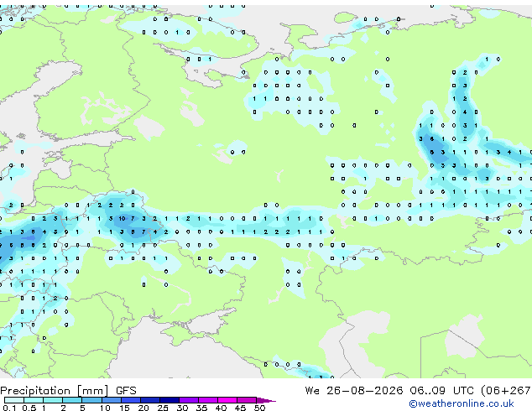Click the legend label 50
The width and height of the screenshot is (532, 411).
(259, 408)
